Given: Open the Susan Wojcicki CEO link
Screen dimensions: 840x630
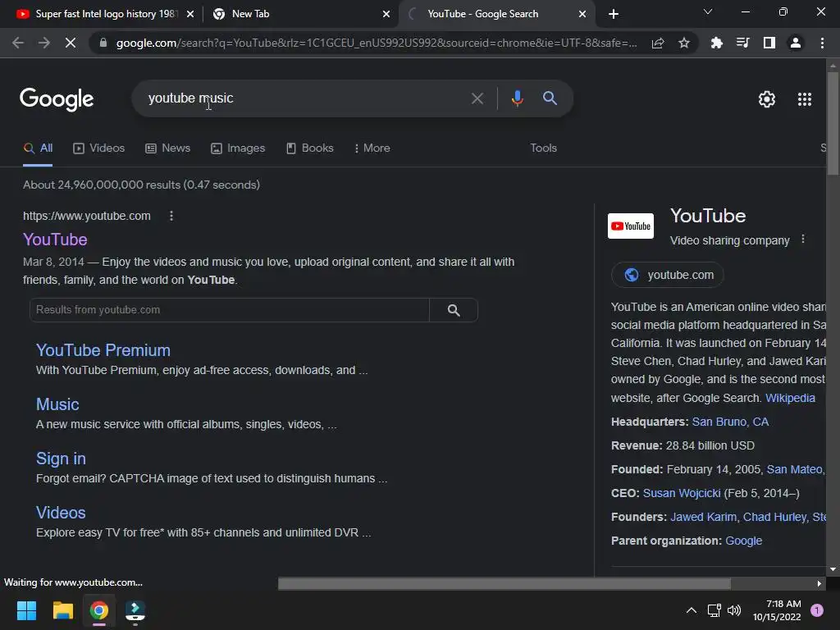Looking at the screenshot, I should pyautogui.click(x=682, y=493).
